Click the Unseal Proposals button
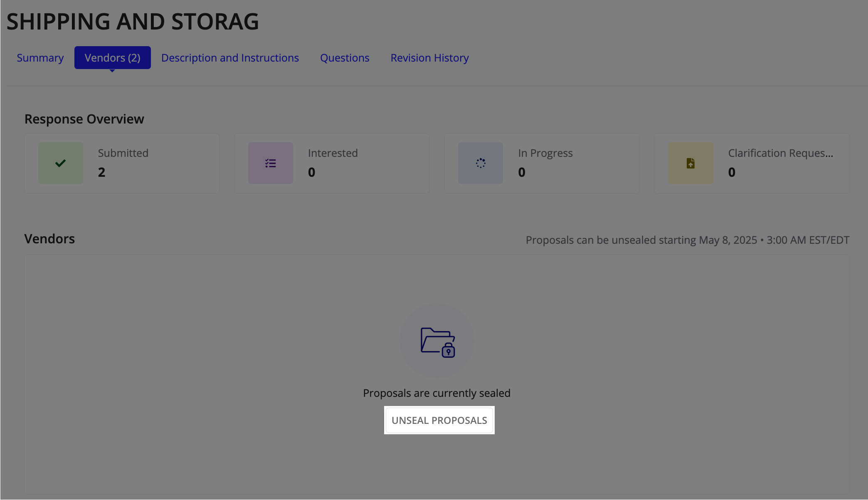This screenshot has width=868, height=500. [x=439, y=420]
